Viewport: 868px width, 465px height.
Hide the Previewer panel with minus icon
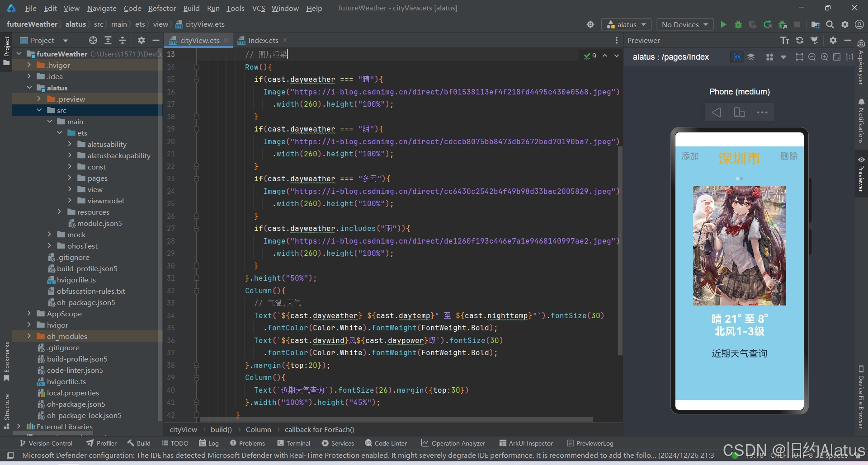click(848, 40)
